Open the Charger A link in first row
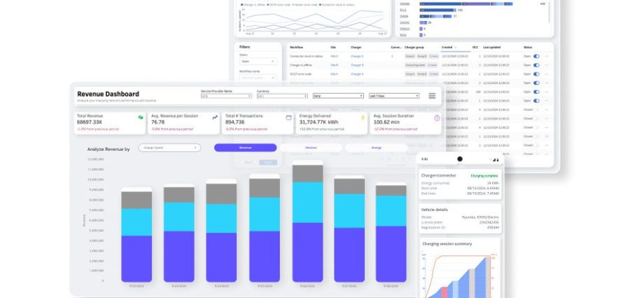 (357, 55)
